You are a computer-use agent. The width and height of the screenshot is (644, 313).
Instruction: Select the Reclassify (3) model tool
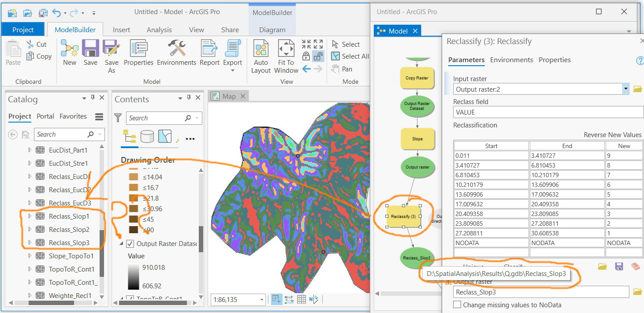(403, 216)
